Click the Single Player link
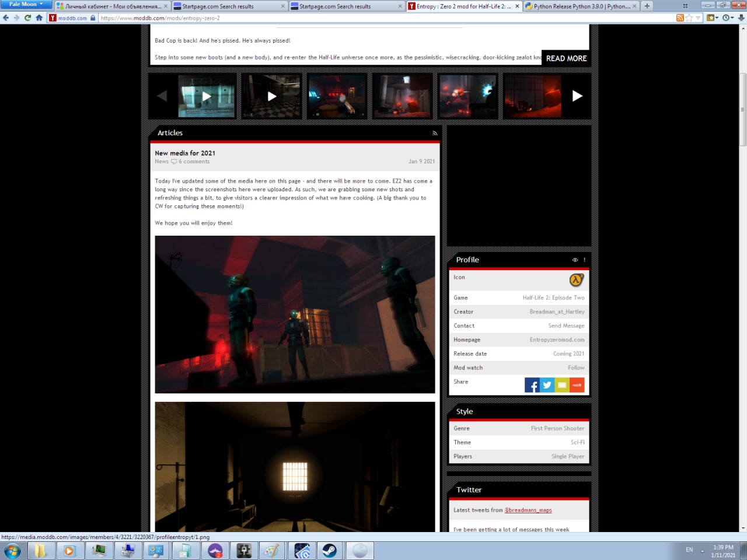Viewport: 747px width, 560px height. coord(568,456)
